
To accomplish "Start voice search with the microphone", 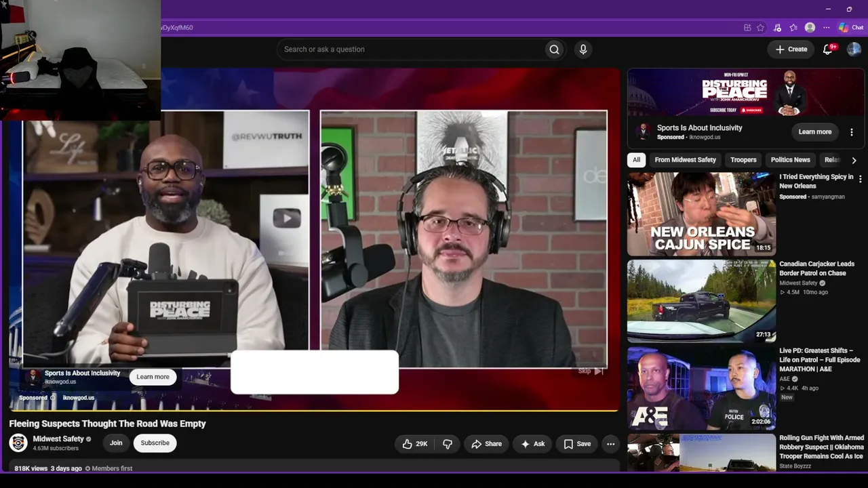I will tap(583, 49).
